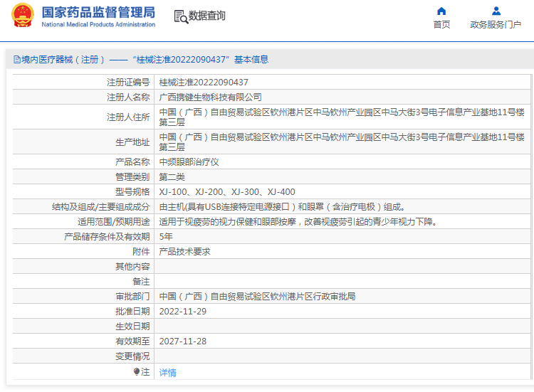Click the 生产地址 address value
This screenshot has width=534, height=392.
pos(342,142)
